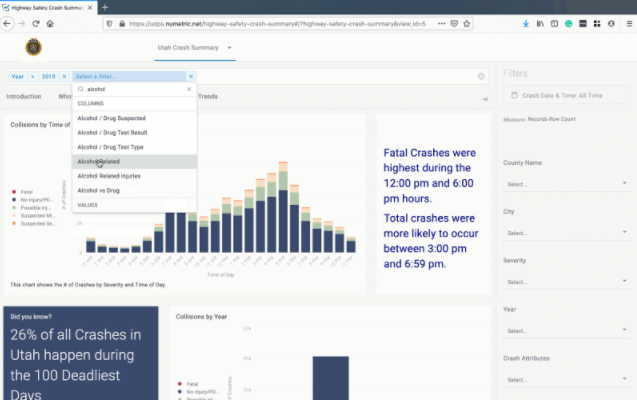The width and height of the screenshot is (637, 400).
Task: Click the browser extension grid icon
Action: point(597,24)
